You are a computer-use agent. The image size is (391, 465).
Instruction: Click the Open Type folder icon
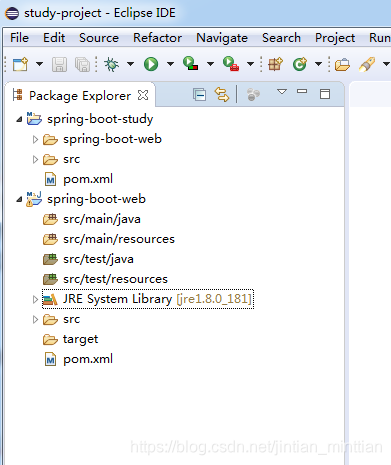point(342,64)
